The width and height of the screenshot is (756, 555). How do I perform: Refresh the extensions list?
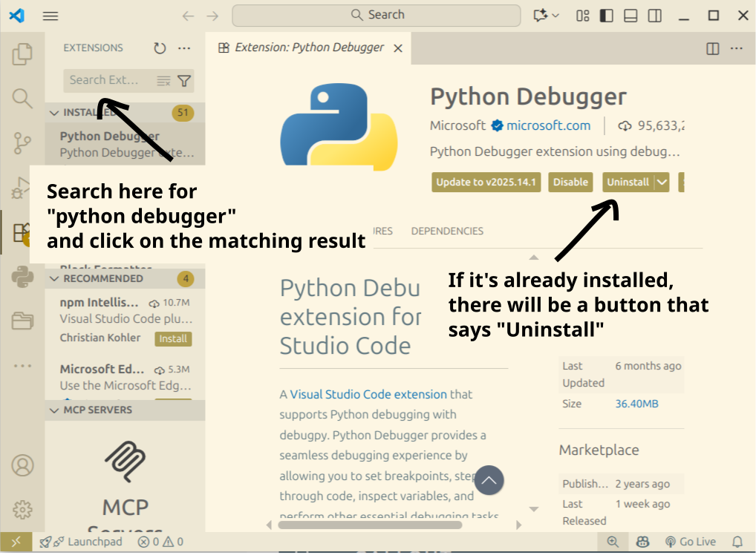pyautogui.click(x=160, y=48)
